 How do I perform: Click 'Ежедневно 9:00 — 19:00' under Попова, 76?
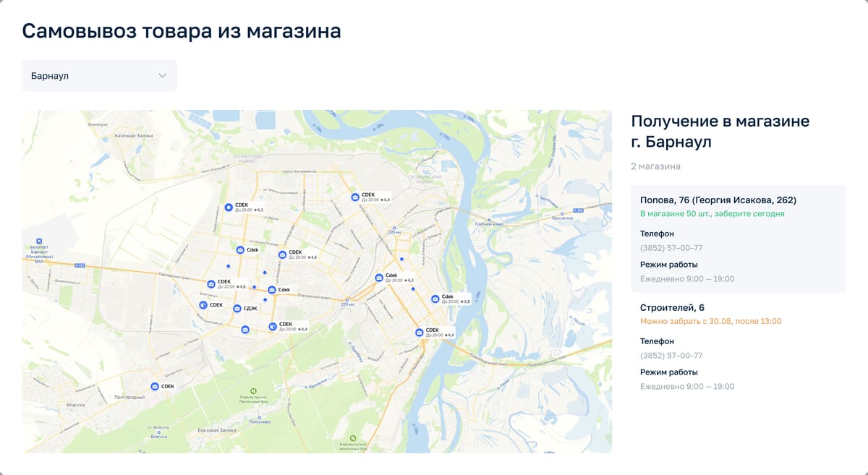(x=687, y=279)
